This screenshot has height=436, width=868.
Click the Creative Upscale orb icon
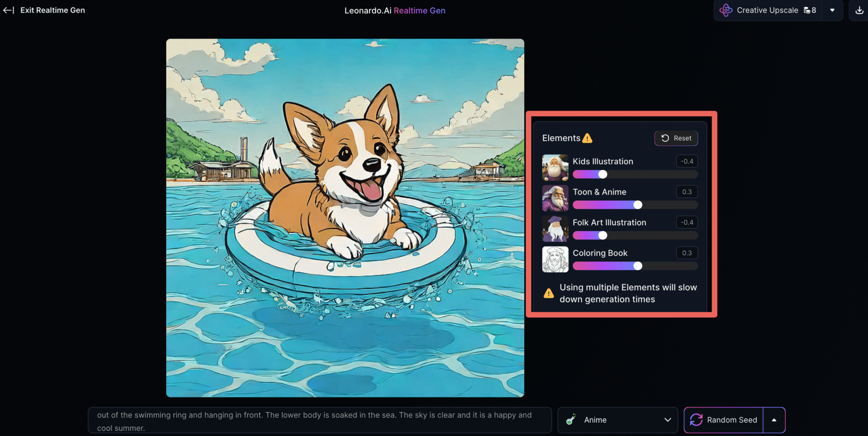pyautogui.click(x=726, y=11)
